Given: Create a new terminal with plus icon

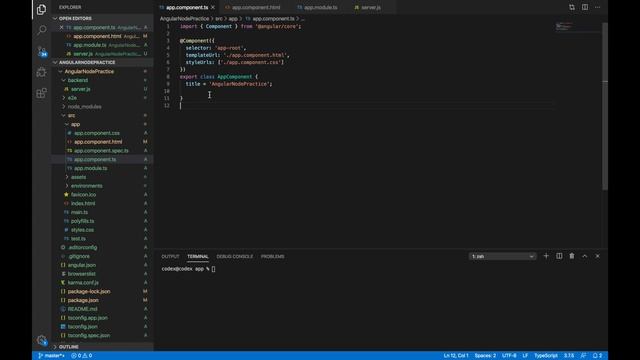Looking at the screenshot, I should pos(546,256).
